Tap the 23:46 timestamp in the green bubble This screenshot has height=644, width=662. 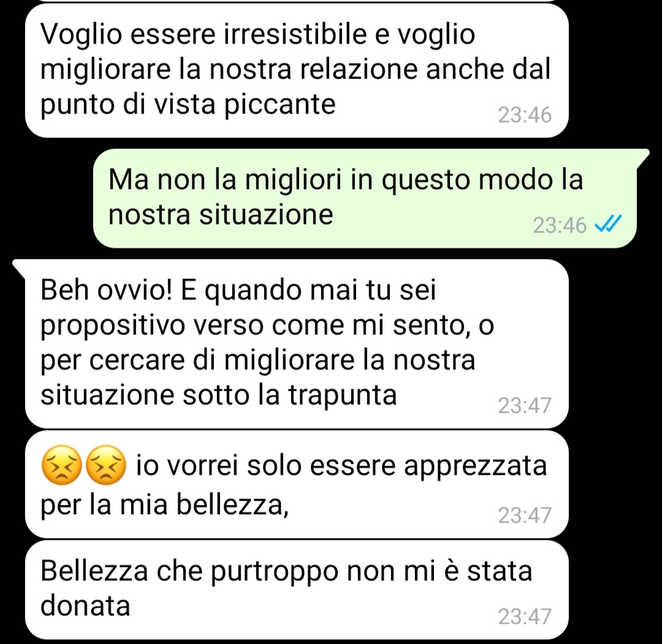tap(560, 225)
